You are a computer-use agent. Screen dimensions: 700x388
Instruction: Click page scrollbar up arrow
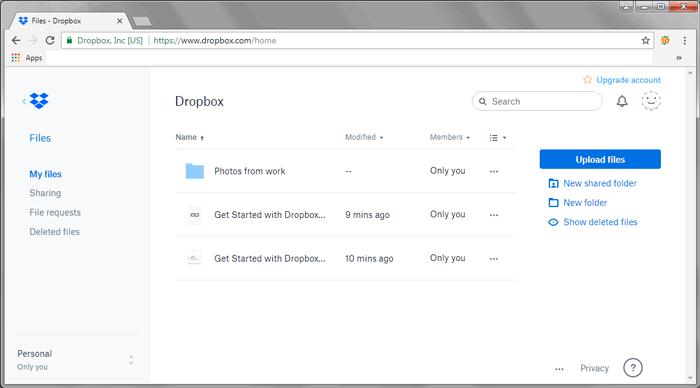(x=690, y=72)
